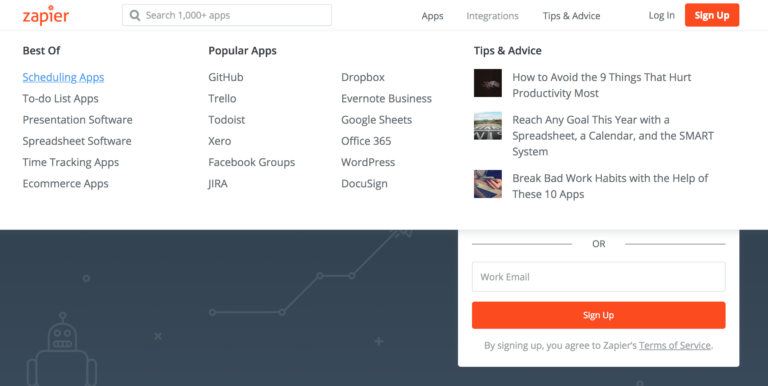Click the Log In link
Viewport: 768px width, 386px height.
pos(661,15)
